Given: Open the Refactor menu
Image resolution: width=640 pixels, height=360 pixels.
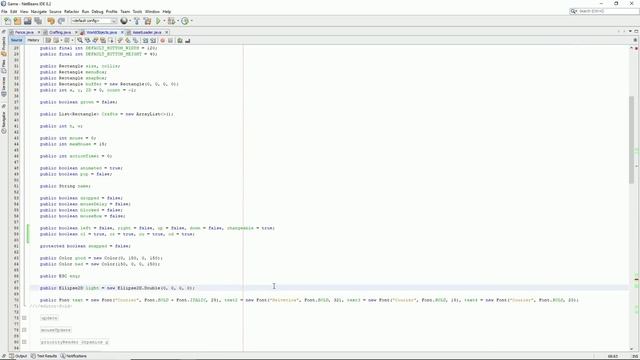Looking at the screenshot, I should click(x=71, y=11).
